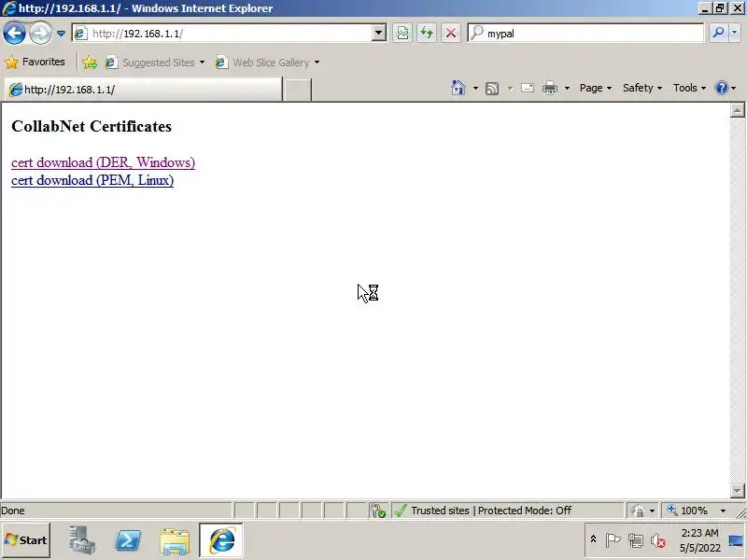The image size is (747, 560).
Task: Launch Windows PowerShell from the taskbar
Action: click(x=128, y=540)
